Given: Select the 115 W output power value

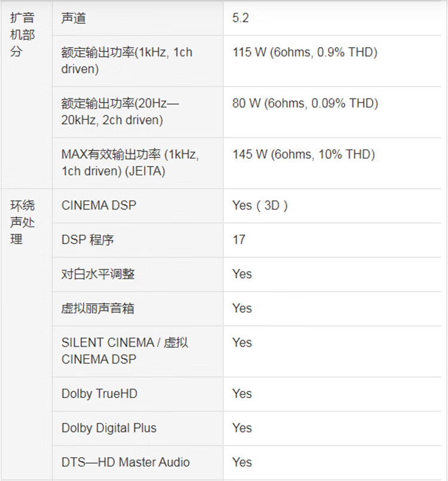Looking at the screenshot, I should click(305, 53).
